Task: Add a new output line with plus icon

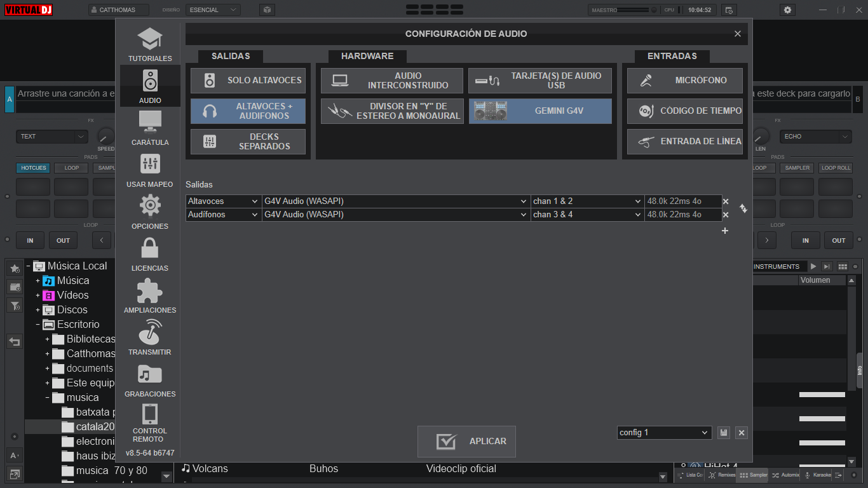Action: 725,231
